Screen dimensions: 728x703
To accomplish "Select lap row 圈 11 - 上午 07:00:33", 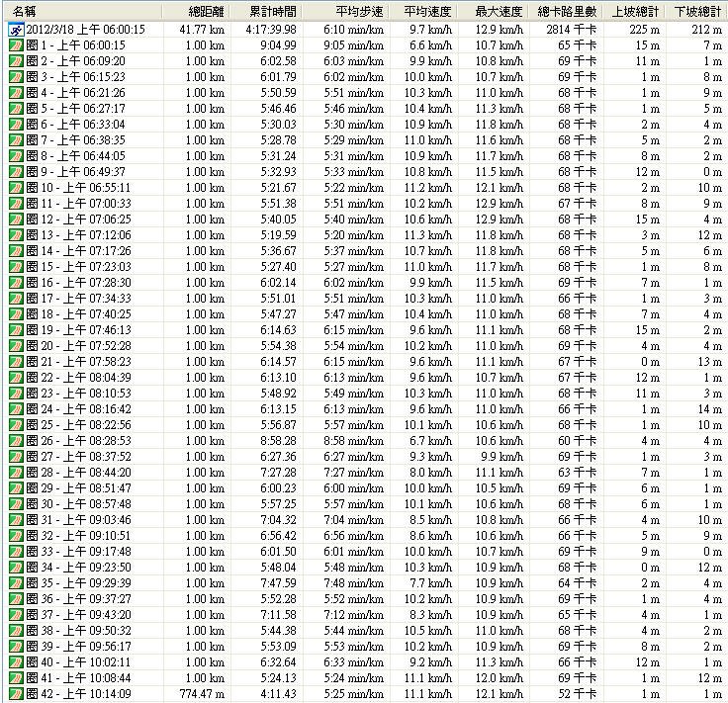I will coord(366,204).
